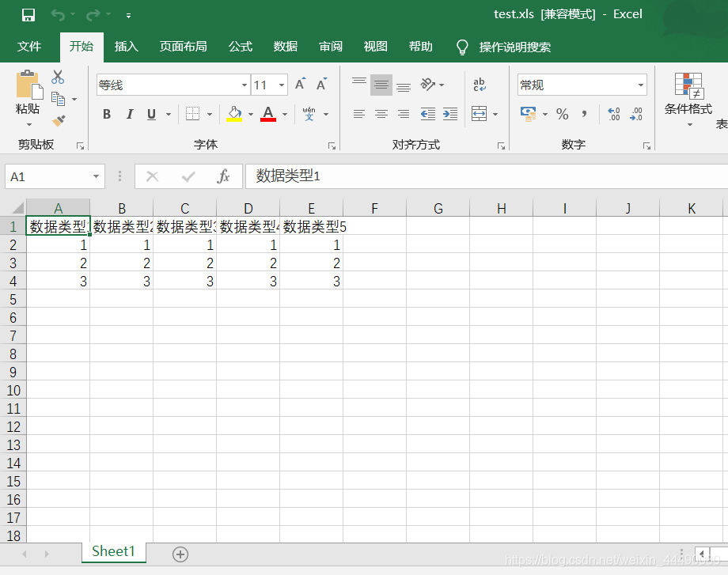Switch to the 插入 ribbon tab
Screen dimensions: 728x575
coord(126,47)
